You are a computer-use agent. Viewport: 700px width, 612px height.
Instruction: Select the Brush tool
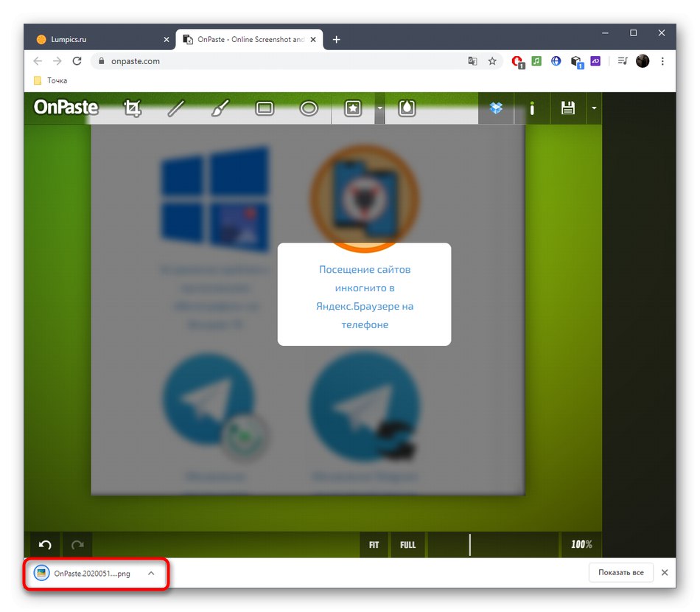(220, 108)
